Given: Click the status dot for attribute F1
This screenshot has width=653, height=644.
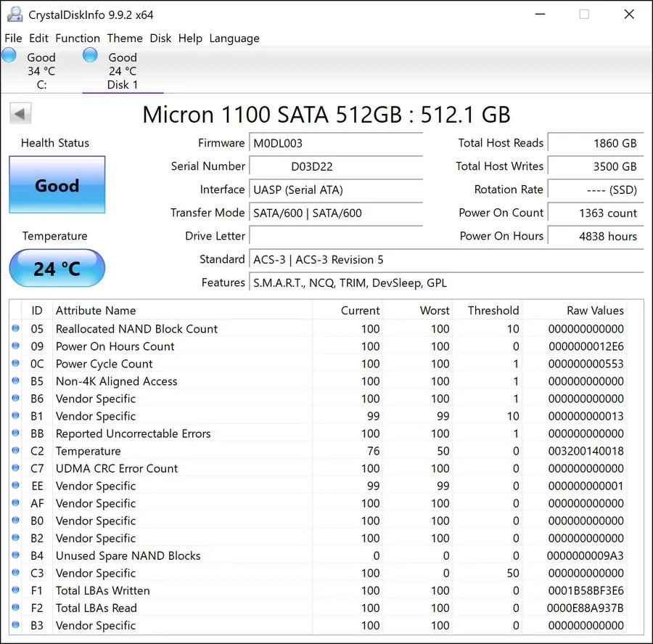Looking at the screenshot, I should (16, 590).
